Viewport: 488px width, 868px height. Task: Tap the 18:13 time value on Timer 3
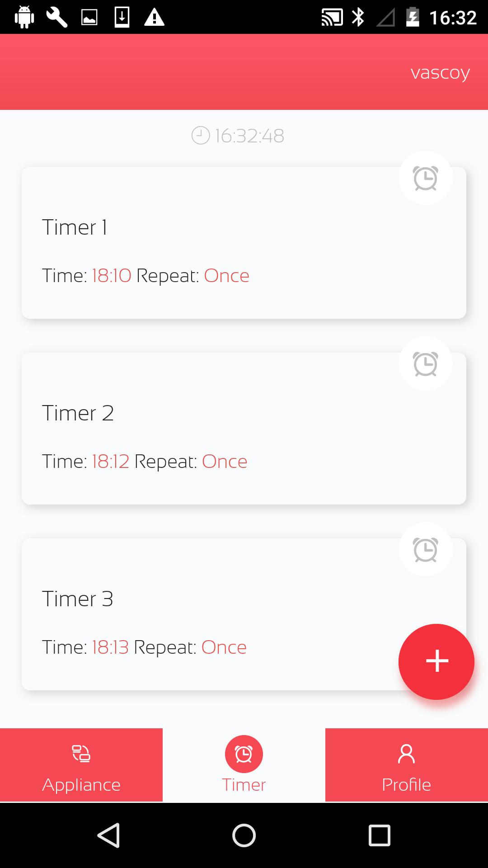(x=110, y=647)
